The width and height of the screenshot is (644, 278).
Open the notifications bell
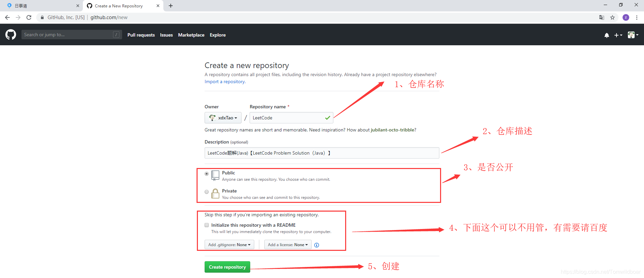(606, 35)
